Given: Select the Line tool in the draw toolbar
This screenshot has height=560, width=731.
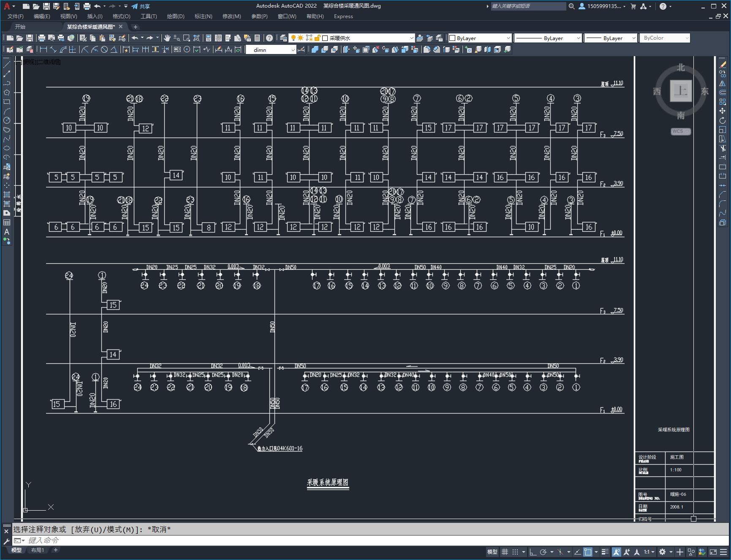Looking at the screenshot, I should pos(7,65).
